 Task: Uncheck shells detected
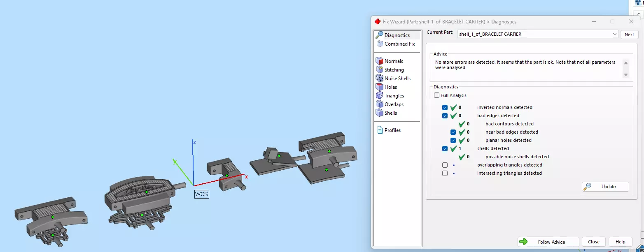tap(445, 148)
